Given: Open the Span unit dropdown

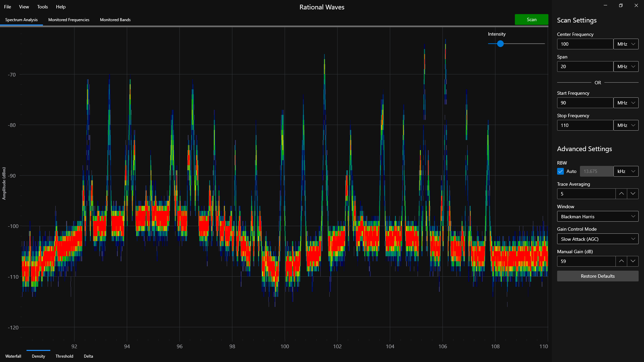Looking at the screenshot, I should [x=626, y=66].
